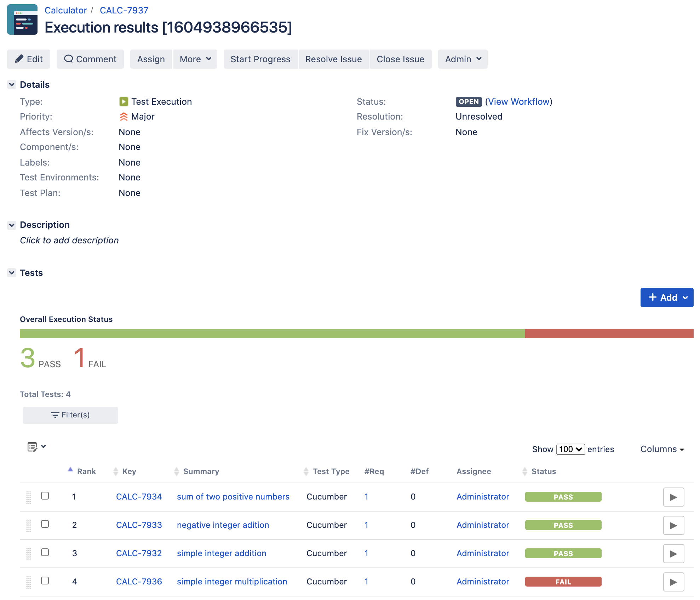Open issue CALC-7932

click(x=139, y=553)
